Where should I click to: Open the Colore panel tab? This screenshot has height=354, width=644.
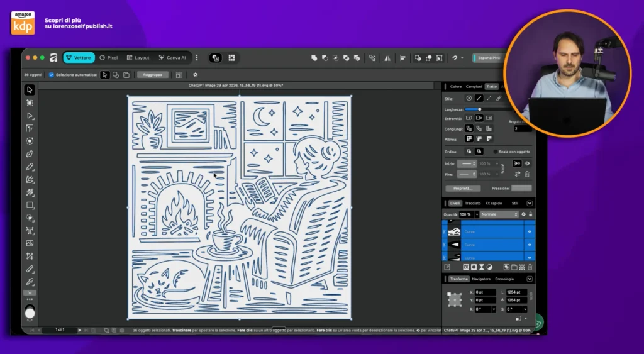[x=456, y=87]
